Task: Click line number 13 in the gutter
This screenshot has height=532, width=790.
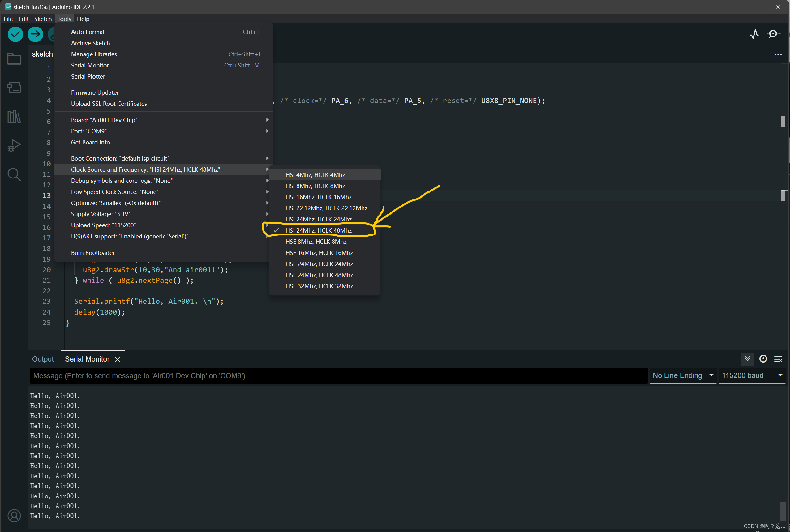Action: pyautogui.click(x=46, y=195)
